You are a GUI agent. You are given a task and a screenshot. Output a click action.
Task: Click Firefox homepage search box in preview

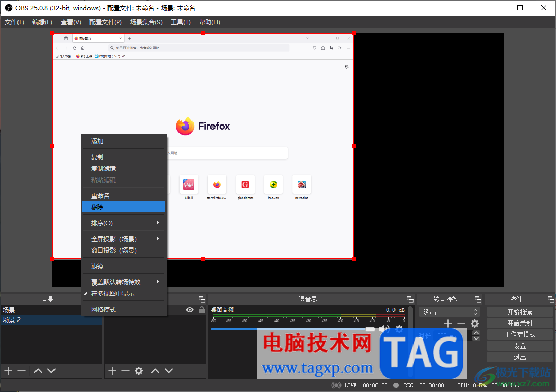227,153
